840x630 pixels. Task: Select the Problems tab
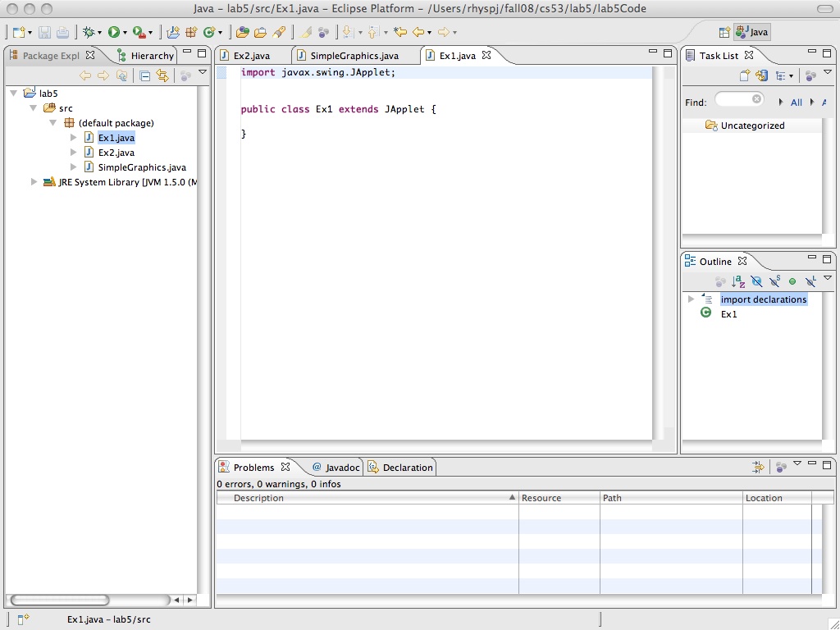tap(254, 467)
